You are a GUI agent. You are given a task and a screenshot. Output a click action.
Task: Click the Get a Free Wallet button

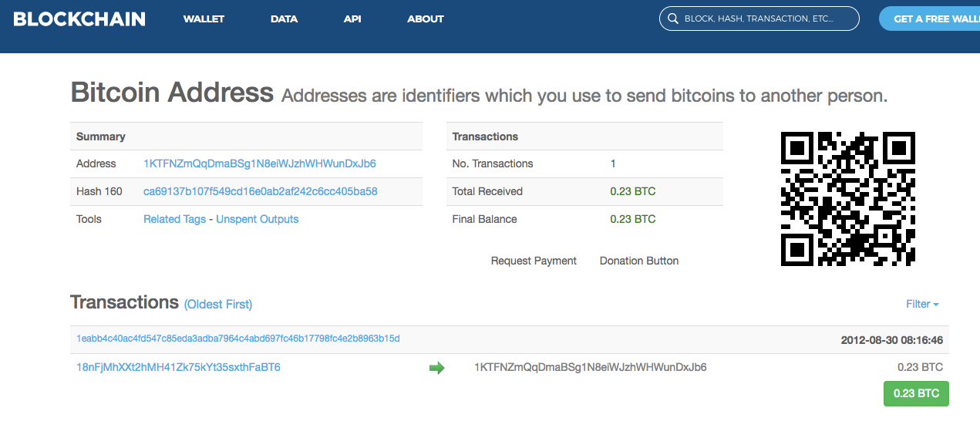pos(930,19)
